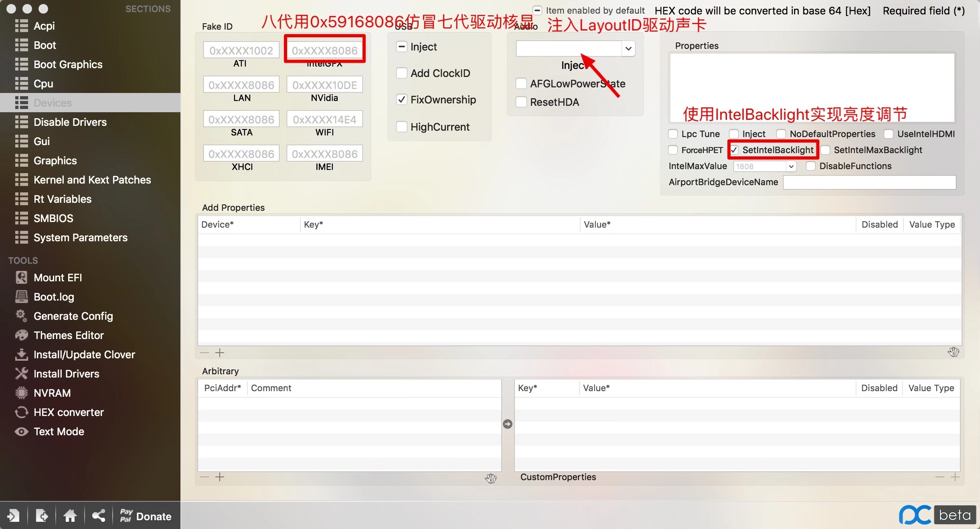This screenshot has width=980, height=529.
Task: Click the arrow between Arbitrary tables
Action: point(508,424)
